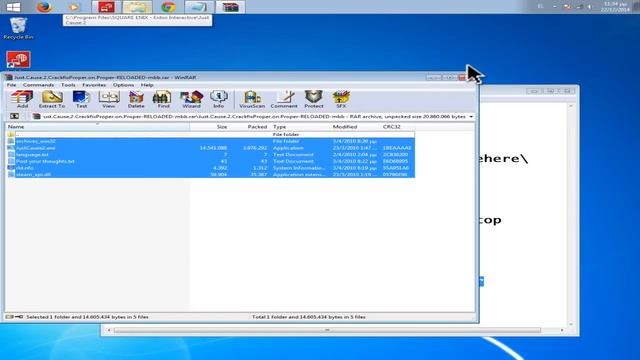640x360 pixels.
Task: Click the drive icon in WinRAR status bar
Action: (9, 317)
